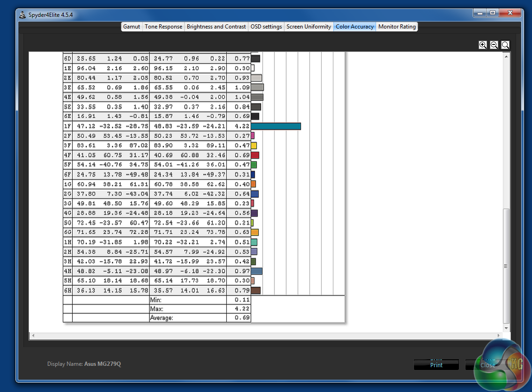Maximize the Spyder4Elite window

point(493,13)
